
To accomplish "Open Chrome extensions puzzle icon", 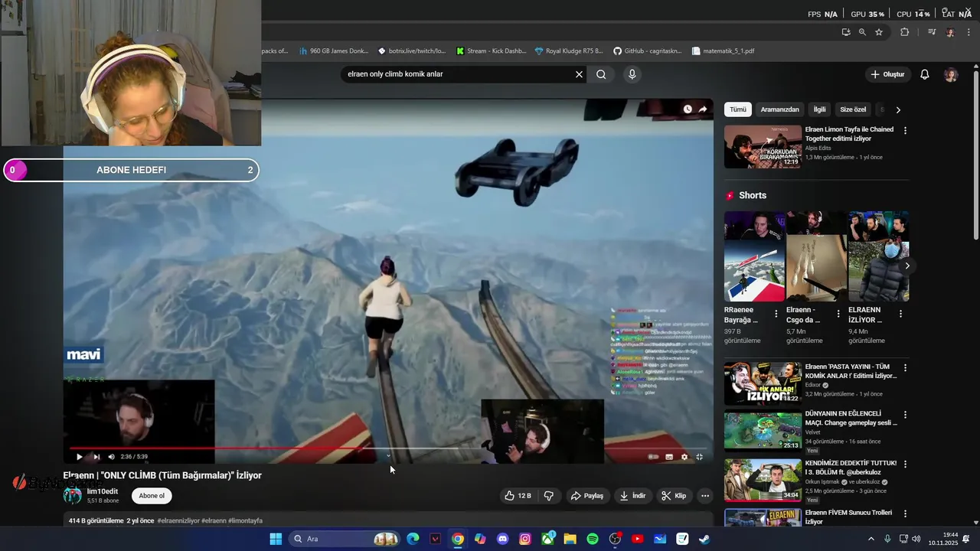I will tap(905, 32).
